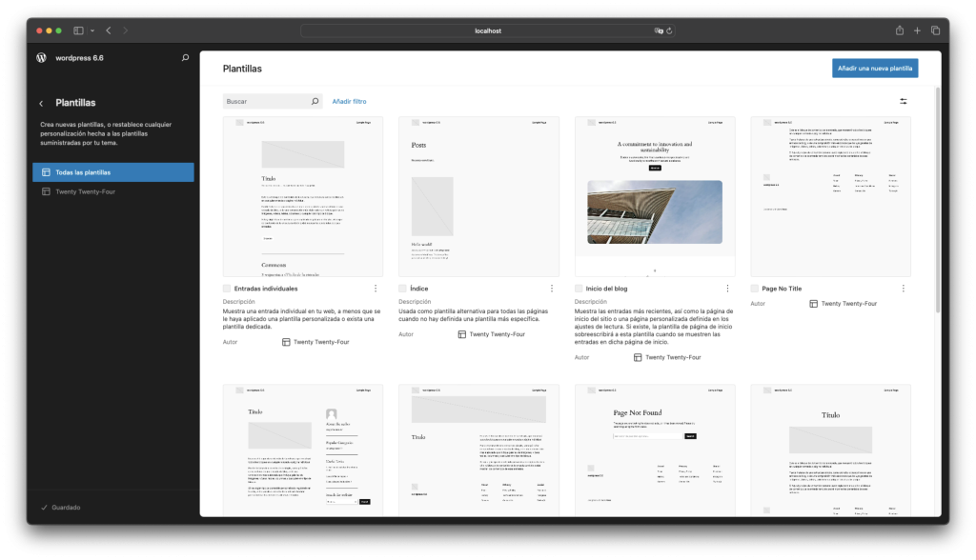Open the Índice template title
976x560 pixels.
419,289
